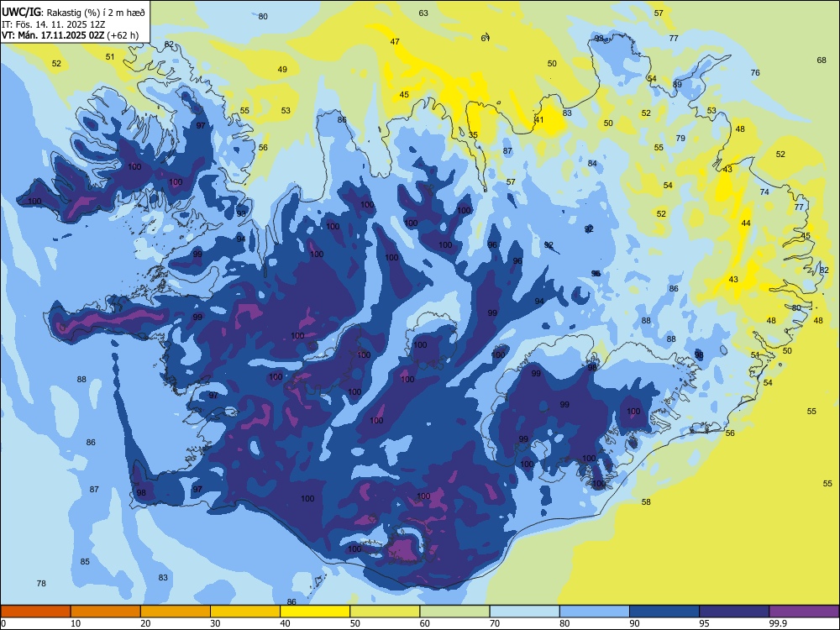The height and width of the screenshot is (630, 840).
Task: Click the 'VT: Mán. 17.11.2025 02Z' valid time
Action: (x=53, y=36)
